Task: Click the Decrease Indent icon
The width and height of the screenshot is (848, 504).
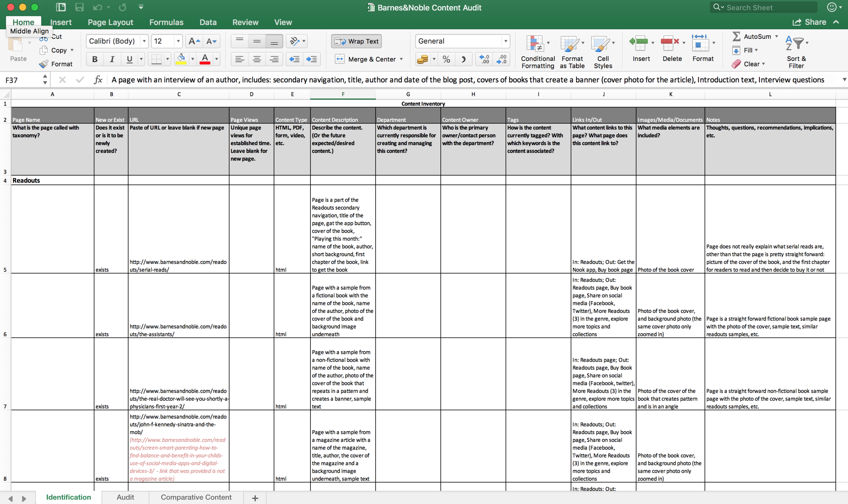Action: pyautogui.click(x=294, y=59)
